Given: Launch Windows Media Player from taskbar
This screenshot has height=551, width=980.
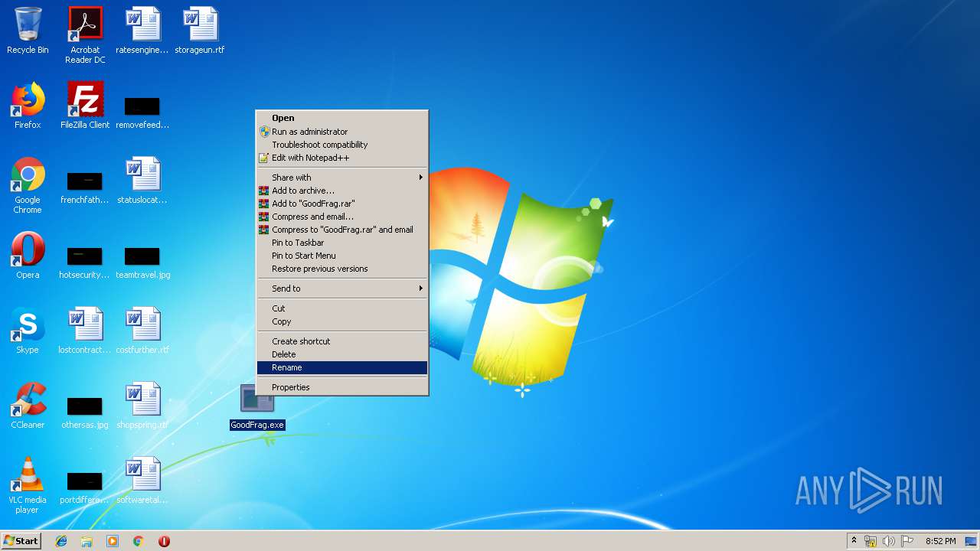Looking at the screenshot, I should [113, 541].
